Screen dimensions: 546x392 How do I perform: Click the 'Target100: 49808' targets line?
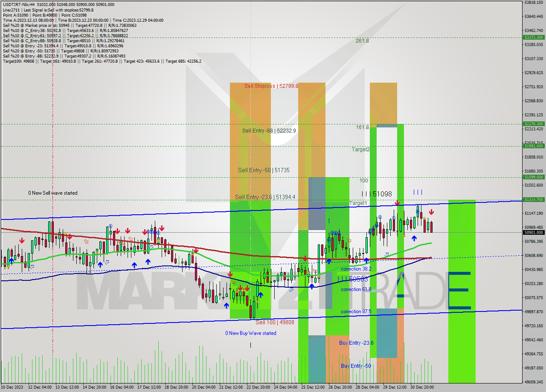click(x=102, y=61)
